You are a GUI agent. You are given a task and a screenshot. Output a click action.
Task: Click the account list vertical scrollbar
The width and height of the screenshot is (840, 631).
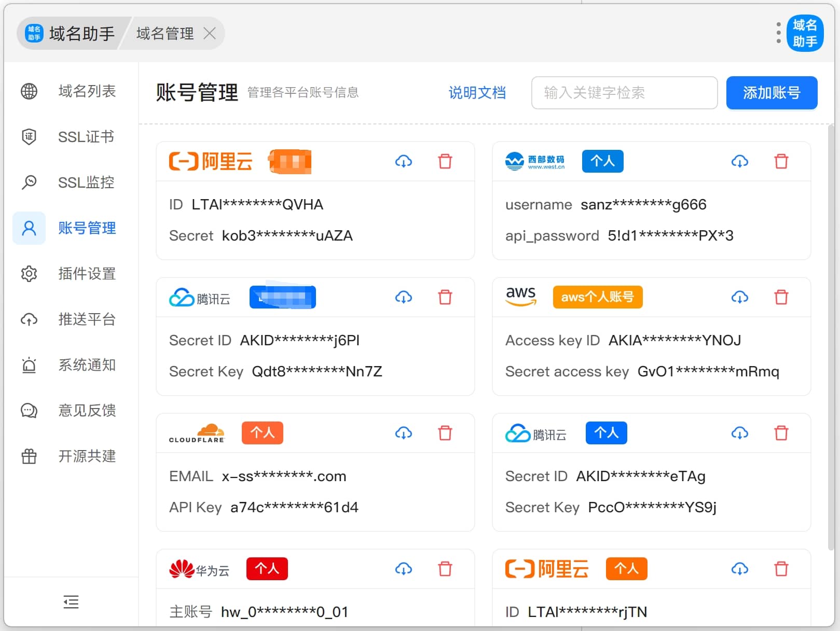click(x=831, y=337)
